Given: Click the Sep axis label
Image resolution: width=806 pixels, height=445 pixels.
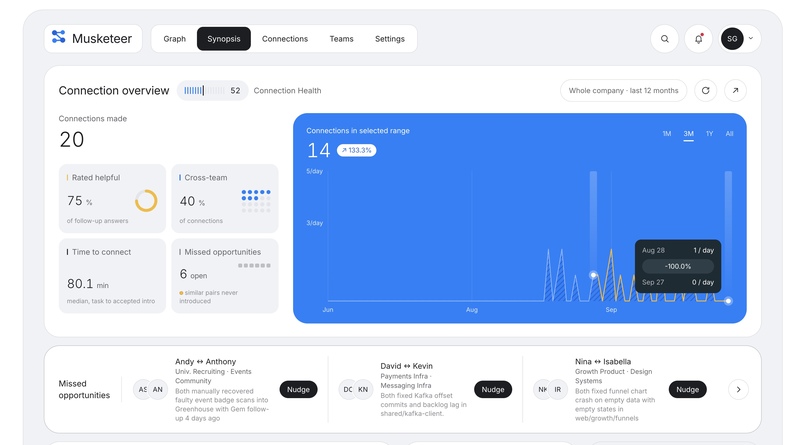Looking at the screenshot, I should tap(611, 310).
